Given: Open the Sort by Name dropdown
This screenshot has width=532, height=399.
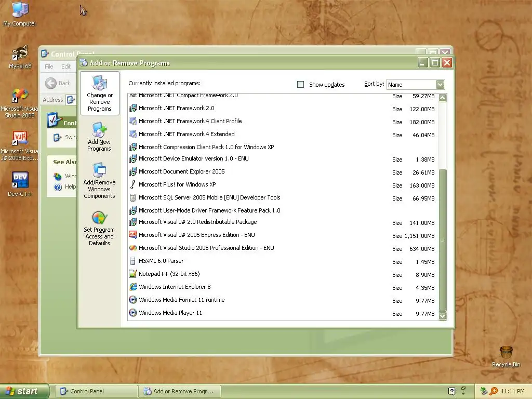Looking at the screenshot, I should [440, 85].
